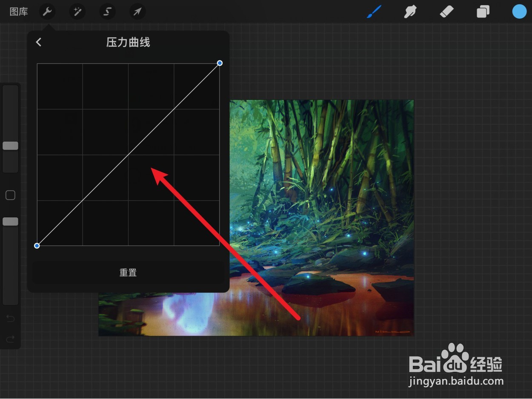Open the Layers panel
Screen dimensions: 532x399
483,11
